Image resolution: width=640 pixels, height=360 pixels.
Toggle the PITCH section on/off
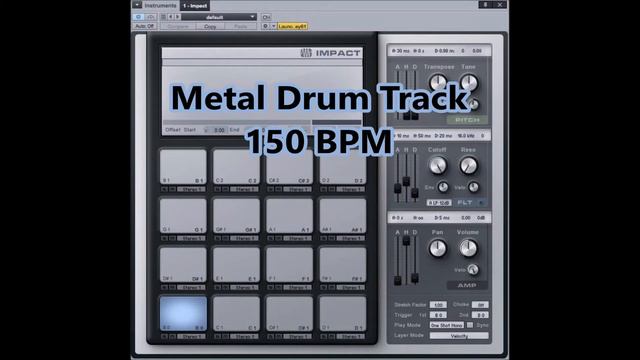pyautogui.click(x=467, y=120)
